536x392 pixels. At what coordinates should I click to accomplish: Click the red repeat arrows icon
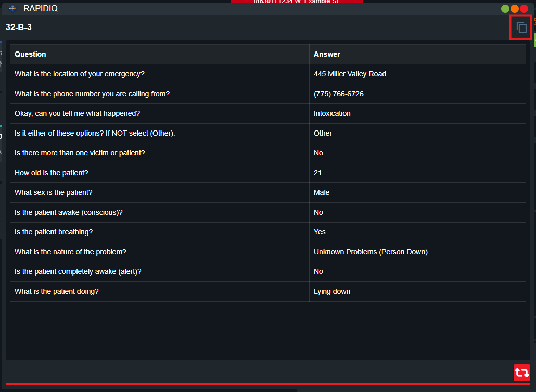point(522,373)
